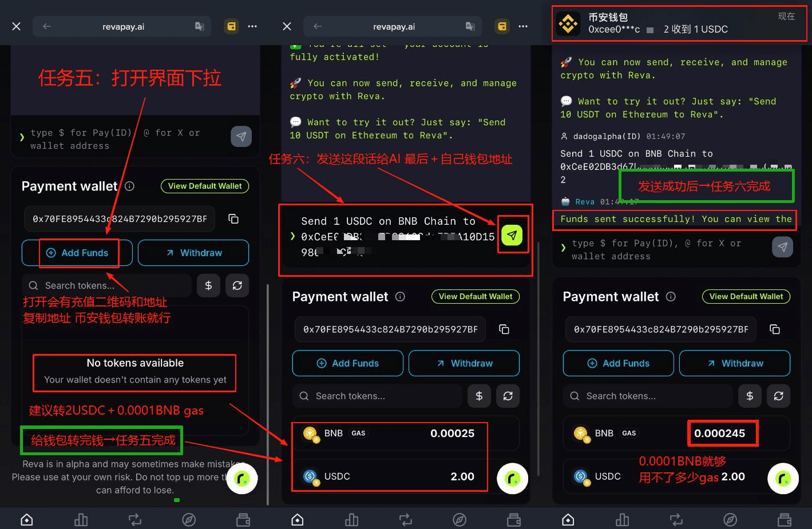Click the dollar sign icon beside 'No tokens' search

tap(208, 285)
